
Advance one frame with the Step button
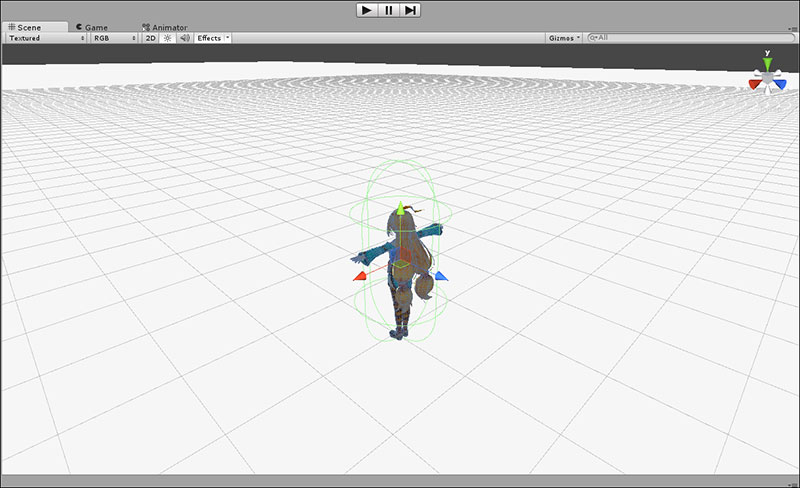(x=410, y=10)
